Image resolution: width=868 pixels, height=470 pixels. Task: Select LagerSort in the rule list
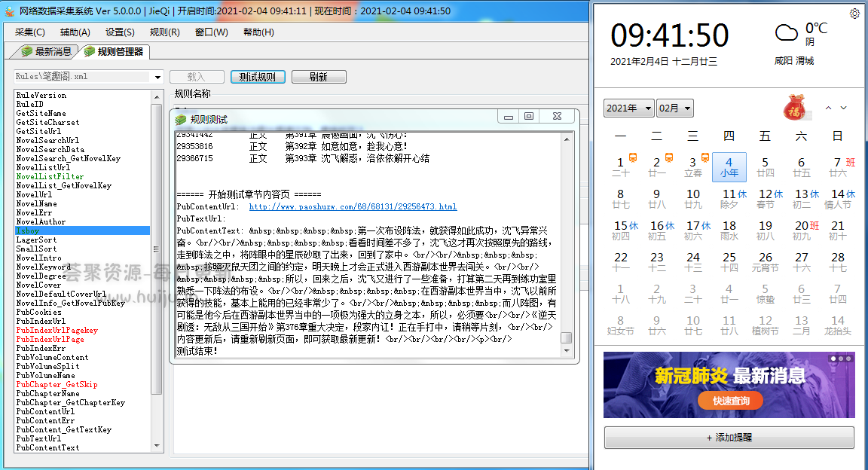(x=36, y=240)
